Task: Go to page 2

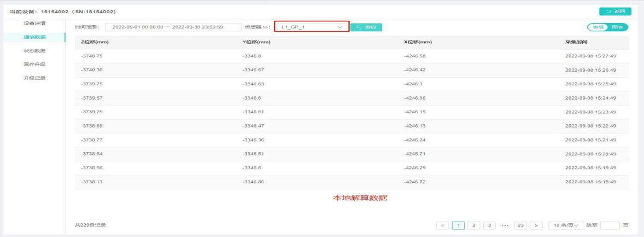Action: click(475, 224)
